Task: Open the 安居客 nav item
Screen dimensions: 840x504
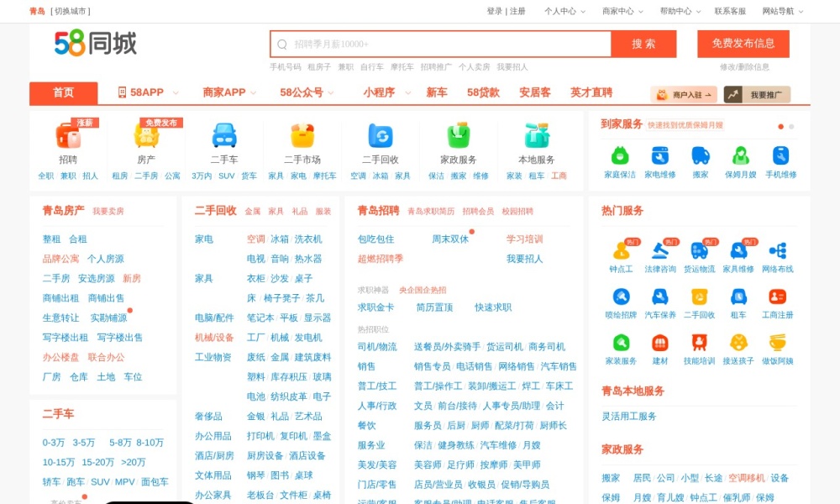Action: [x=534, y=92]
